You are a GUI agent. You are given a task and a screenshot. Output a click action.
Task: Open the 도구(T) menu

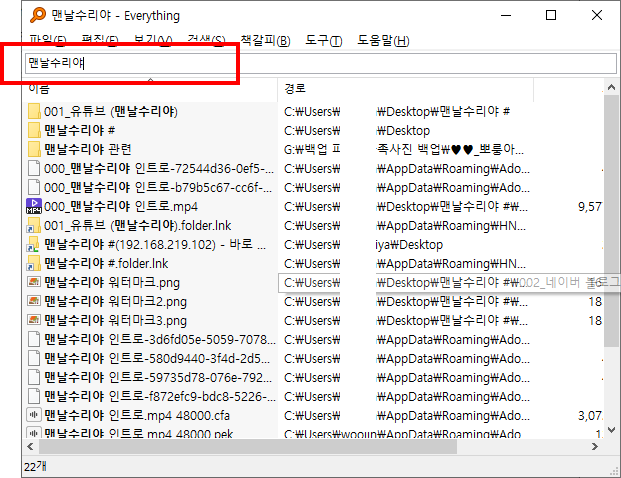click(x=324, y=40)
